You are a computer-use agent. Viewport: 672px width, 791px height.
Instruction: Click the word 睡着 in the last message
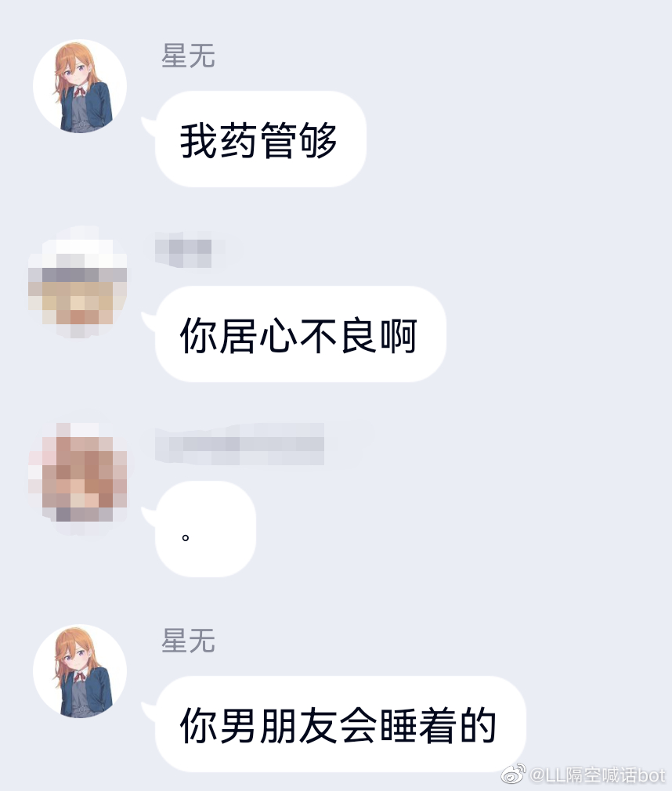418,725
